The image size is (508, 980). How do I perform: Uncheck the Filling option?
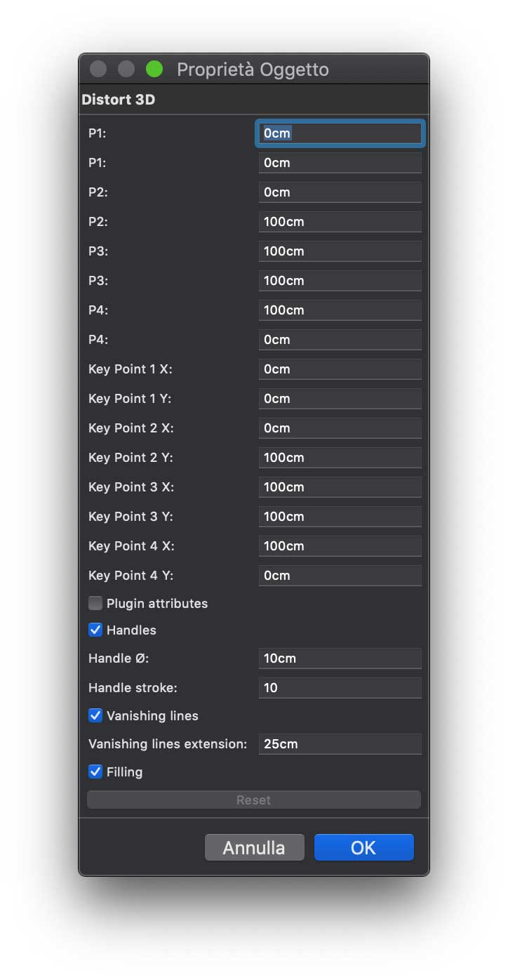click(x=95, y=772)
